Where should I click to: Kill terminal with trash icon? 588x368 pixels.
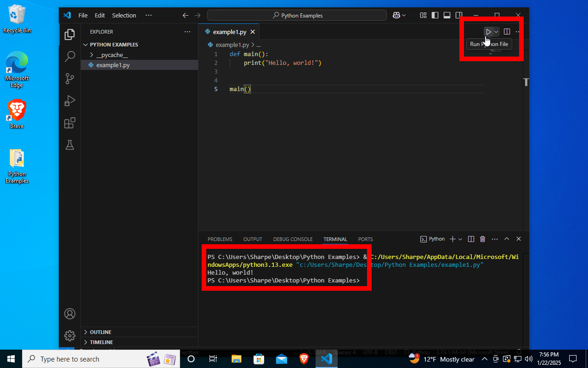(482, 239)
